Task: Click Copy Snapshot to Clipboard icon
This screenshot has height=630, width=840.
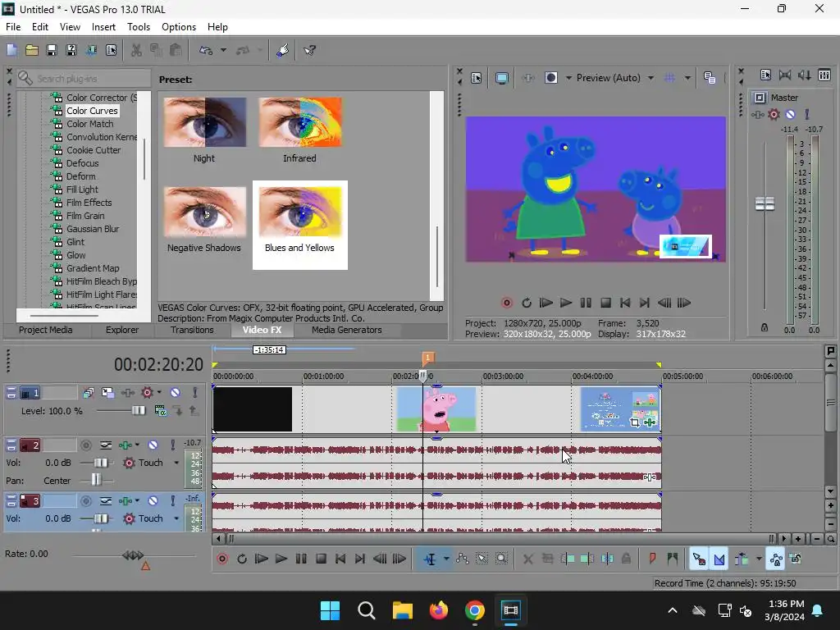Action: 710,78
